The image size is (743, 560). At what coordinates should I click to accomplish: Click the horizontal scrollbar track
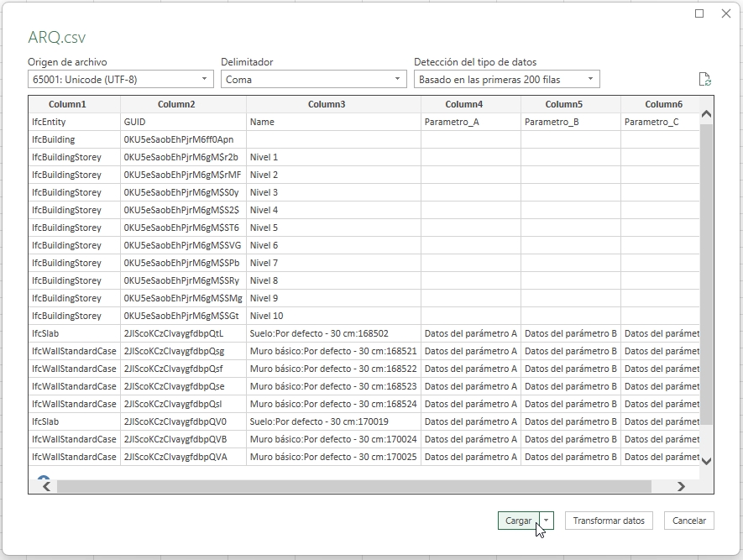[662, 486]
